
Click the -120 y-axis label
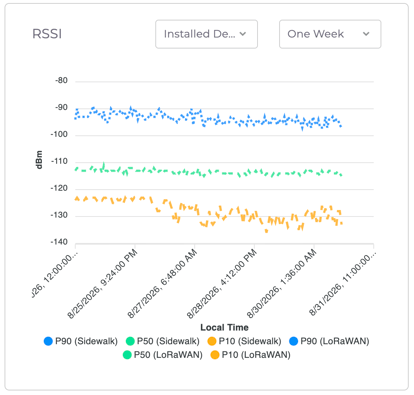(x=59, y=189)
